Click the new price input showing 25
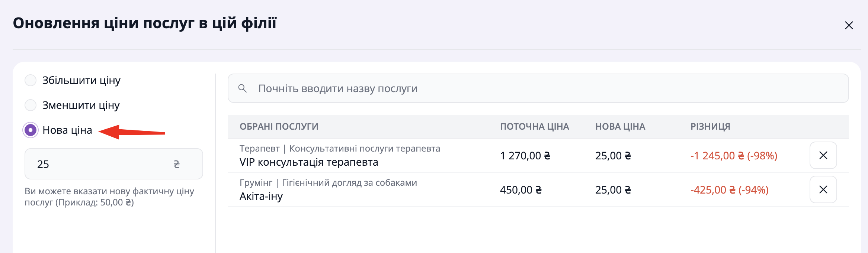The height and width of the screenshot is (253, 868). point(100,164)
